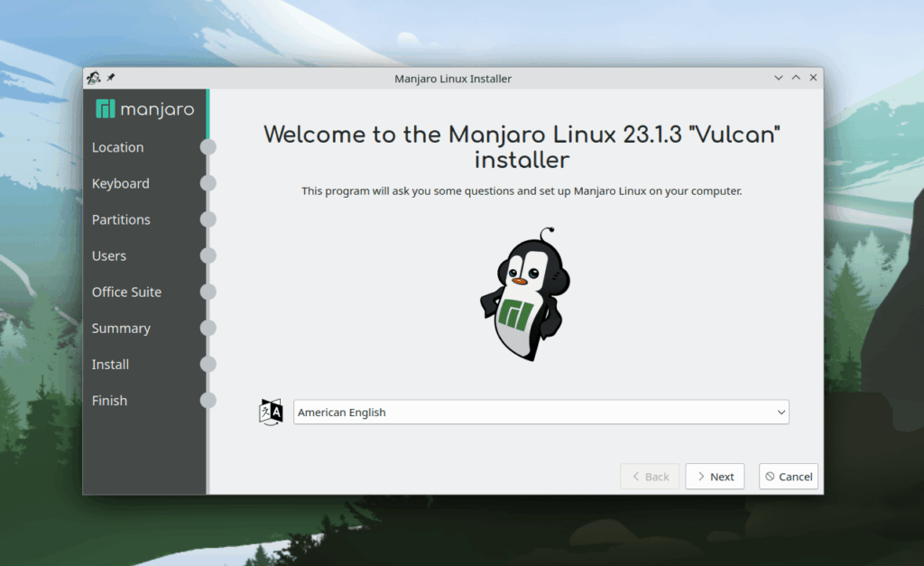Select the Keyboard step in the sidebar
This screenshot has width=924, height=566.
[x=120, y=183]
